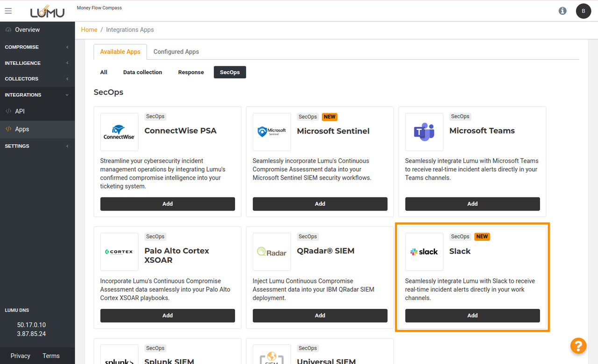
Task: Click the Microsoft Teams logo
Action: tap(424, 132)
